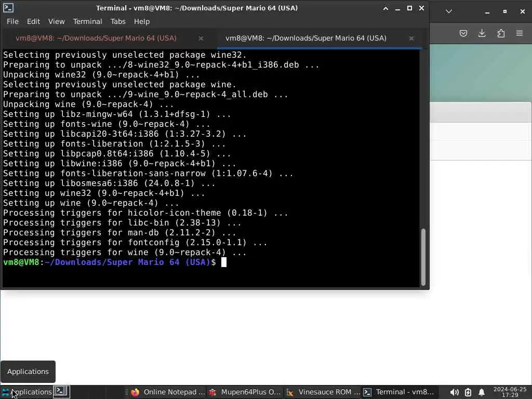Click the terminal launcher icon in panel

point(61,392)
